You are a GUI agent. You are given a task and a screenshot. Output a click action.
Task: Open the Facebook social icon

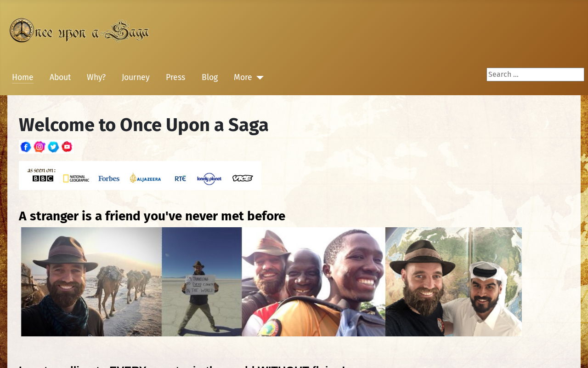click(x=26, y=147)
